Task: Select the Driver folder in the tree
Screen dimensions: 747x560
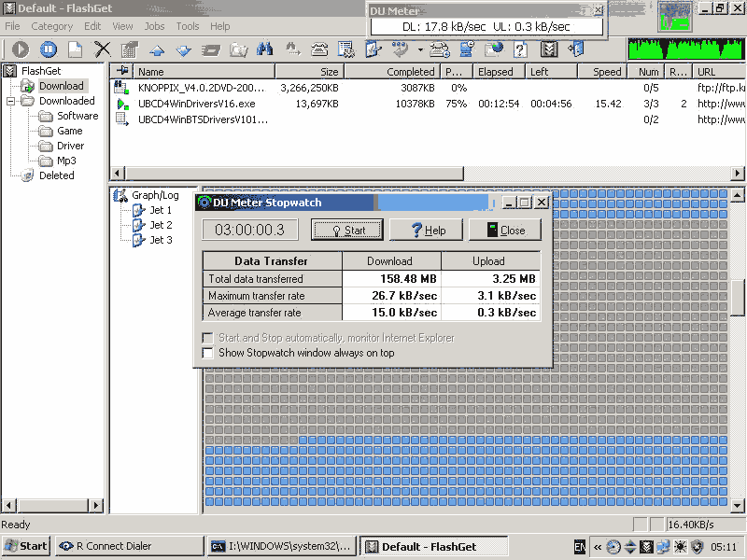Action: tap(71, 147)
